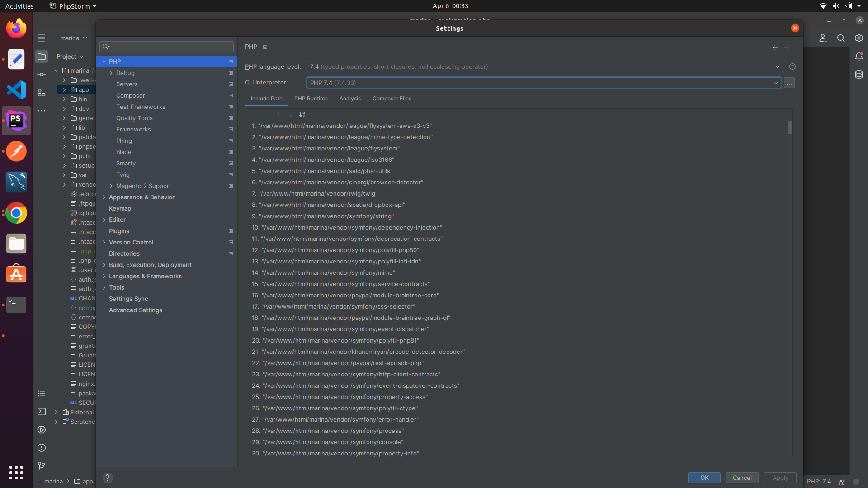
Task: Open Services tool window icon
Action: point(42,430)
